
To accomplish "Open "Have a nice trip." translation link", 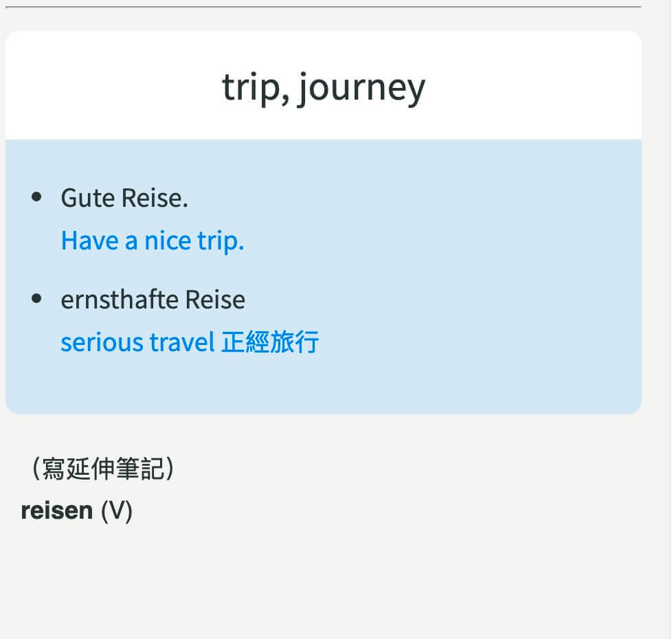I will pos(152,240).
